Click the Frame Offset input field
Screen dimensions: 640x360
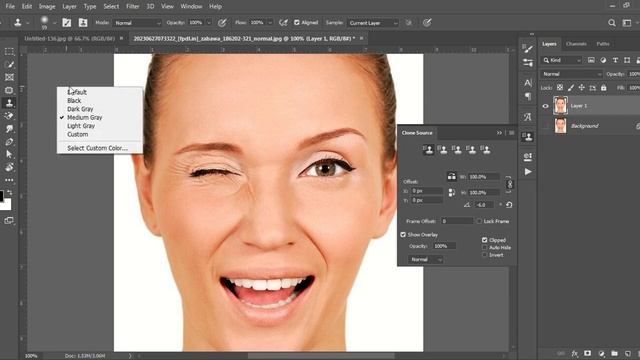[x=457, y=221]
